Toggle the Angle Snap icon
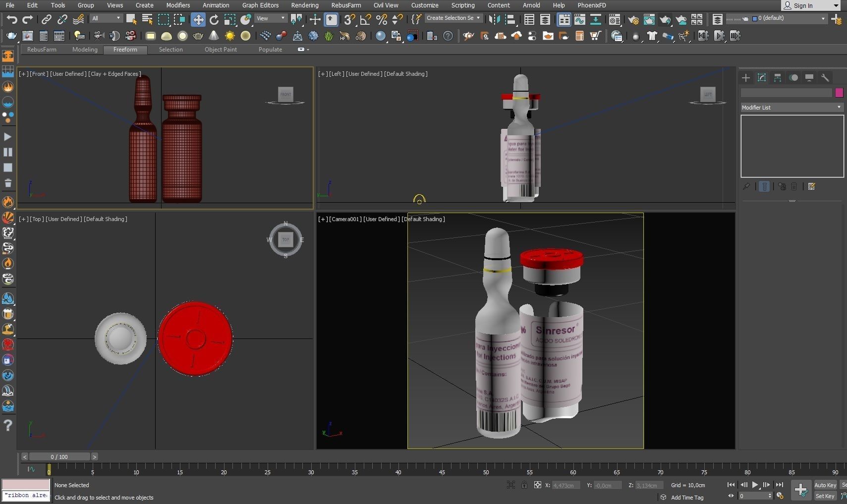This screenshot has width=847, height=504. coord(366,19)
